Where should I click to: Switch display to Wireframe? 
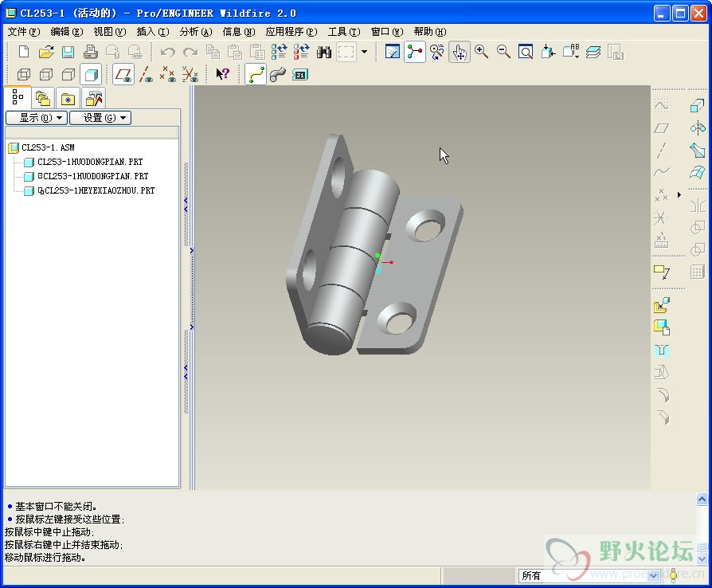[x=24, y=74]
